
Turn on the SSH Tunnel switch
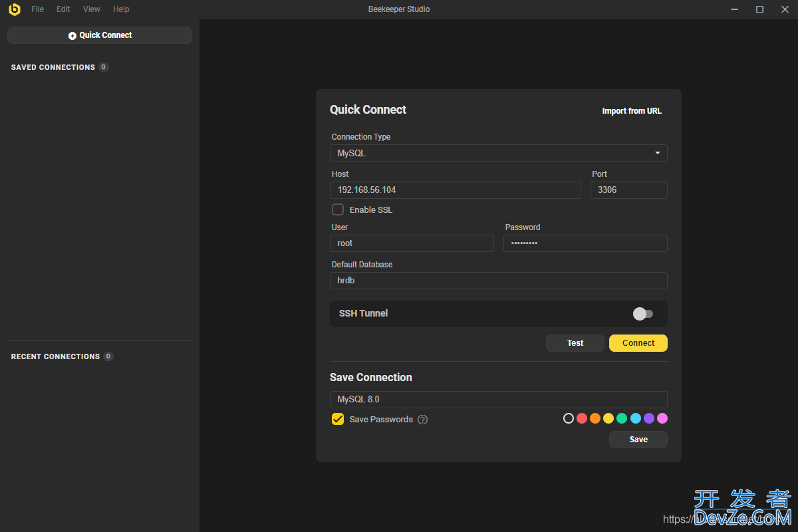click(x=643, y=314)
